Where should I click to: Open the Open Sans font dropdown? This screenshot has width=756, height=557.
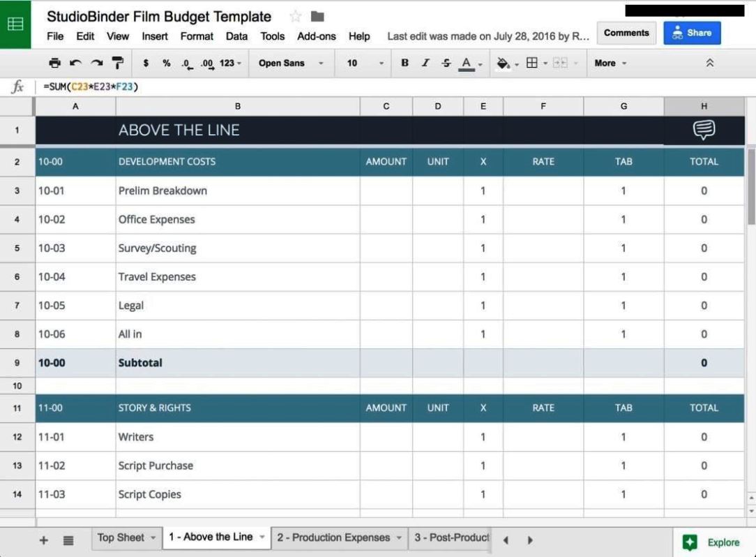tap(291, 63)
